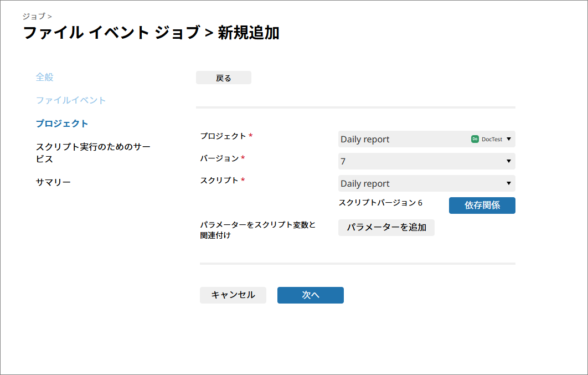
Task: Expand the スクリプト dropdown arrow
Action: pyautogui.click(x=508, y=183)
